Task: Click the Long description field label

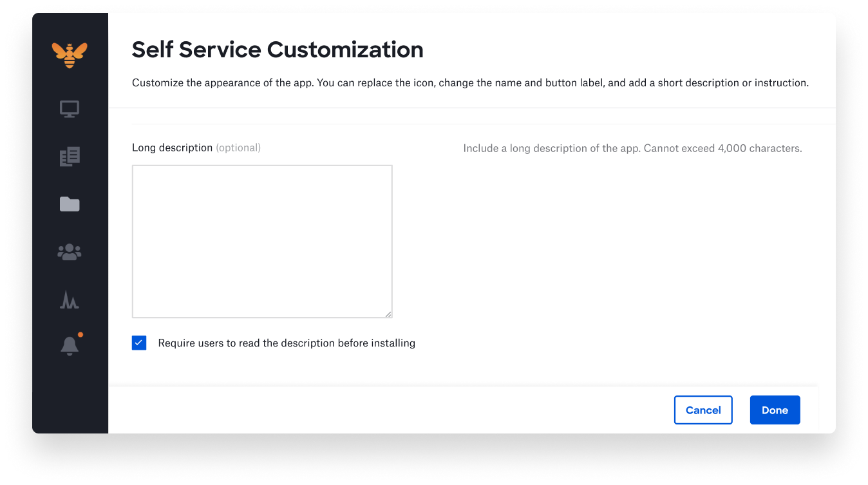Action: click(x=172, y=147)
